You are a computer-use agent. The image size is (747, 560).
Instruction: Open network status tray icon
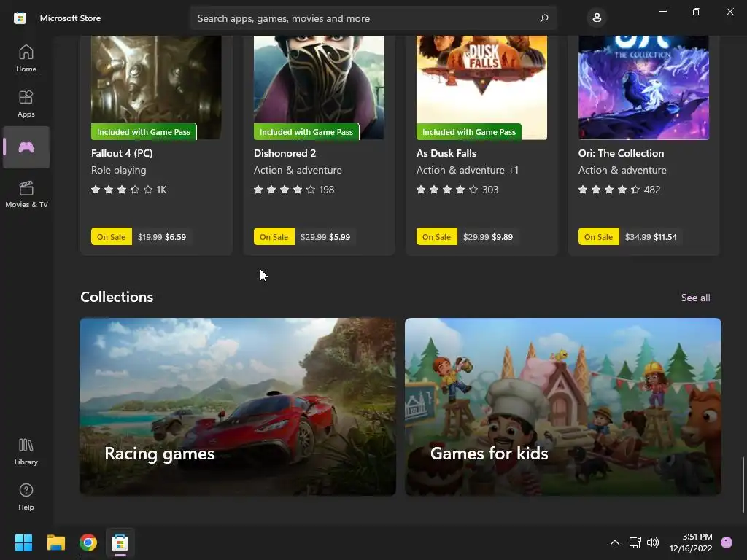pyautogui.click(x=635, y=542)
